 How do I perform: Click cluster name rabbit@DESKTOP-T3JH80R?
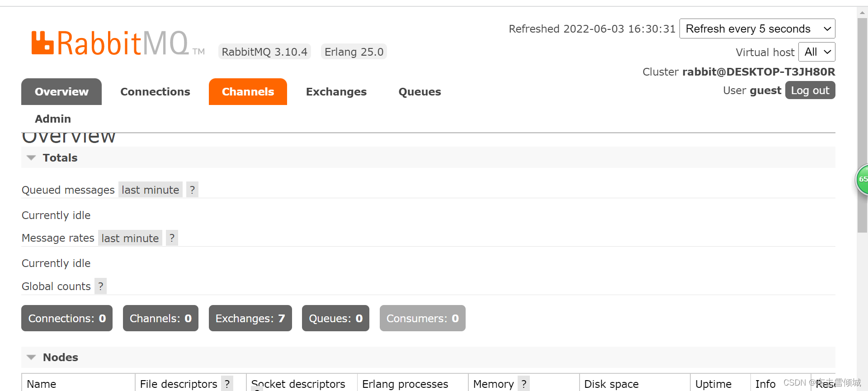(x=759, y=72)
